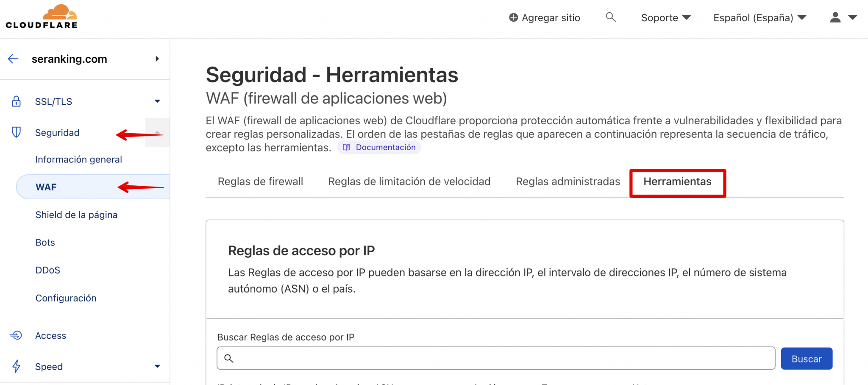Expand the seranking.com site switcher arrow

click(157, 59)
